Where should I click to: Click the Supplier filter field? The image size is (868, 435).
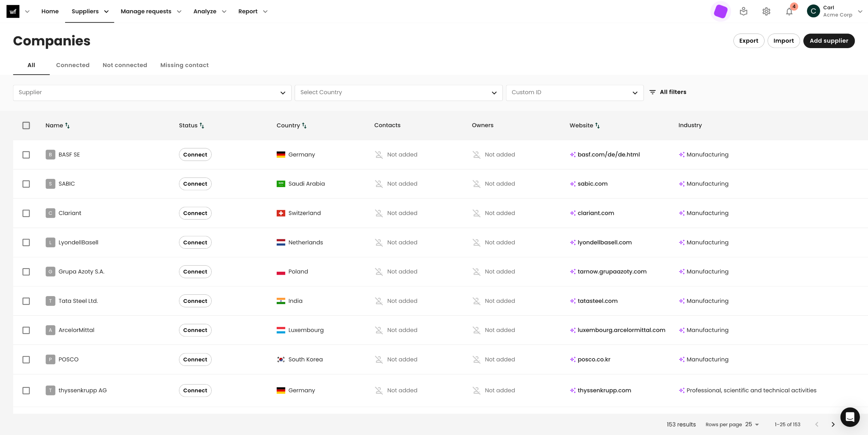pyautogui.click(x=152, y=92)
